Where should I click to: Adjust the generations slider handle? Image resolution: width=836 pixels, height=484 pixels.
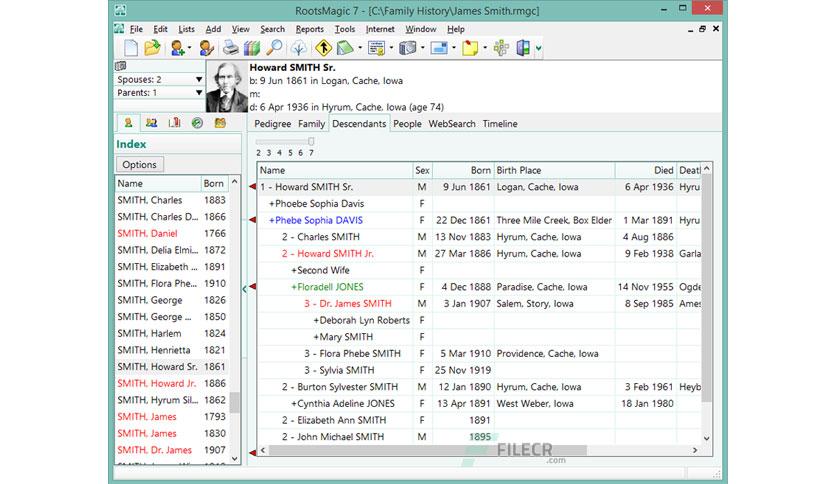pyautogui.click(x=311, y=141)
